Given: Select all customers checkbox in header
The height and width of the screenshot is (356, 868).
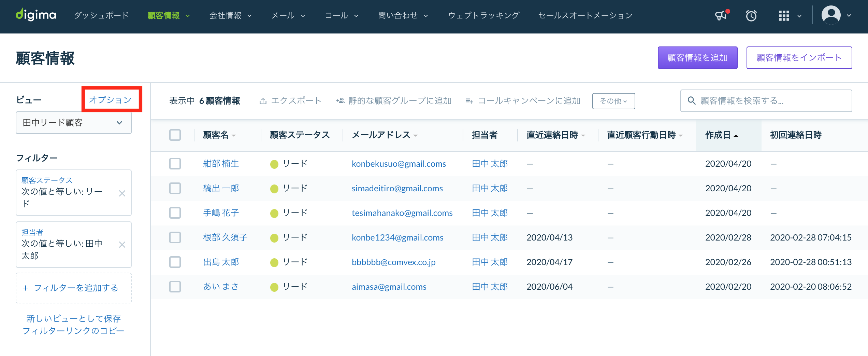Looking at the screenshot, I should pyautogui.click(x=175, y=135).
